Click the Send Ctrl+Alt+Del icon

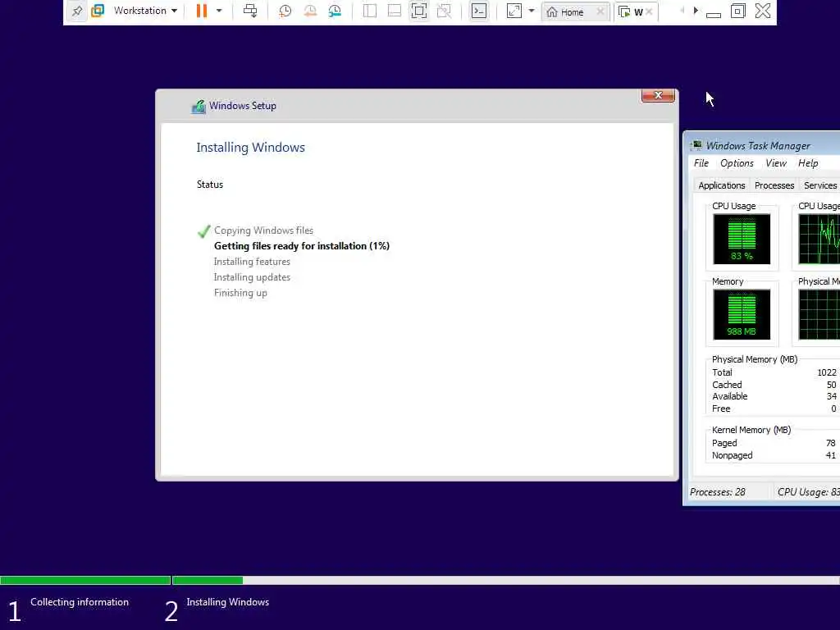[250, 11]
